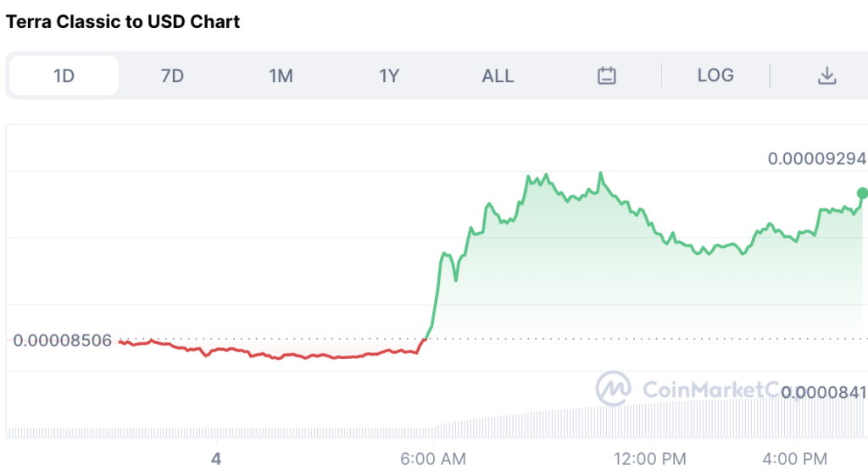Download chart data with the download icon
This screenshot has width=868, height=476.
pyautogui.click(x=827, y=75)
